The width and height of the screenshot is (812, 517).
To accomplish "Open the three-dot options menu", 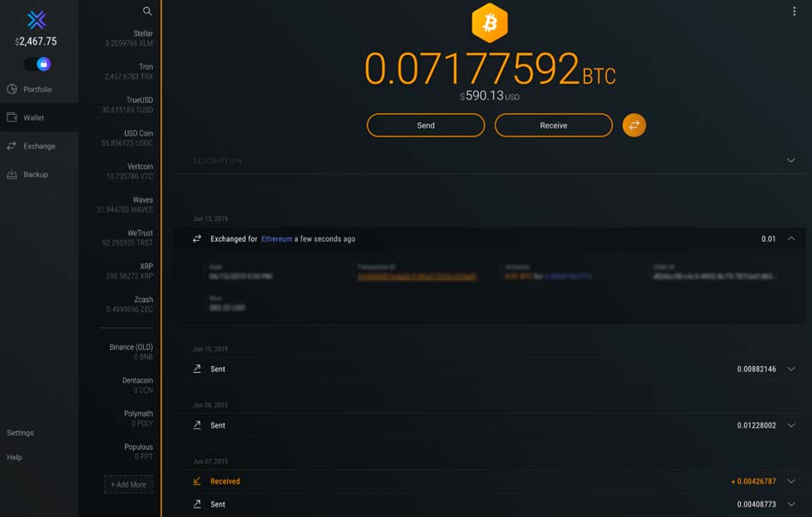I will click(x=794, y=11).
